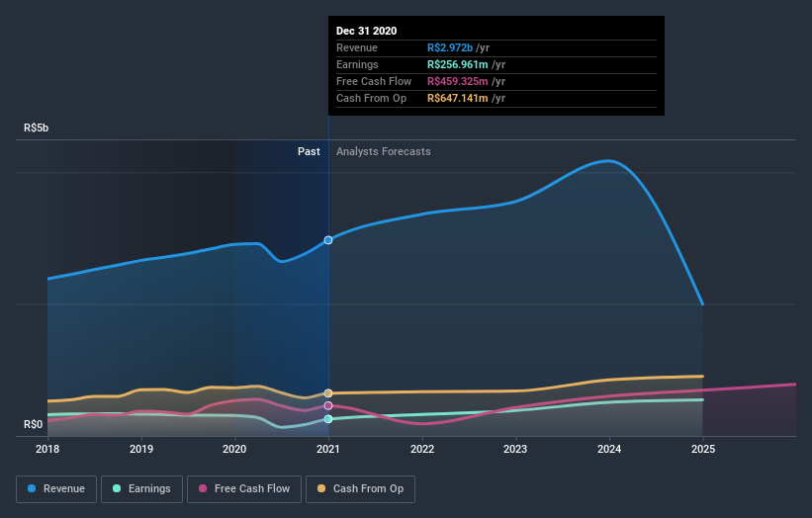Click the R$0 y-axis label

pos(34,424)
